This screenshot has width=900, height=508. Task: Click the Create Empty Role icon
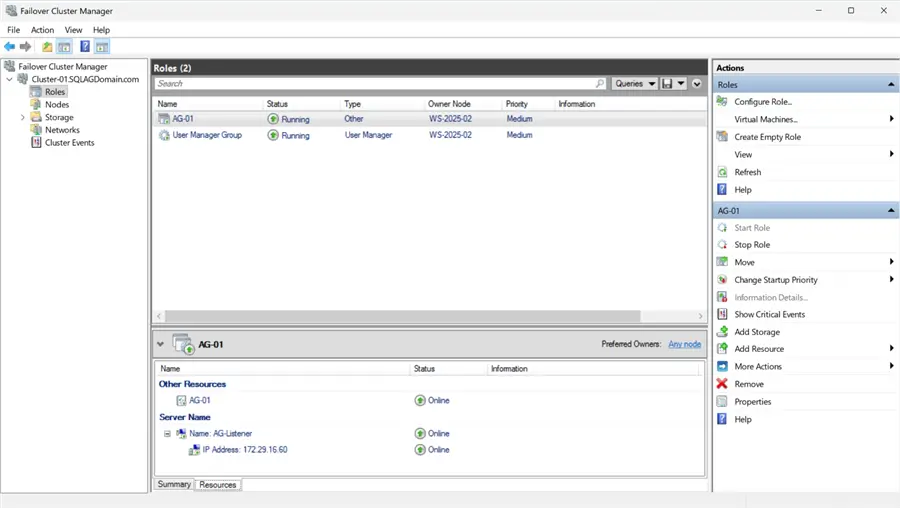pyautogui.click(x=722, y=137)
